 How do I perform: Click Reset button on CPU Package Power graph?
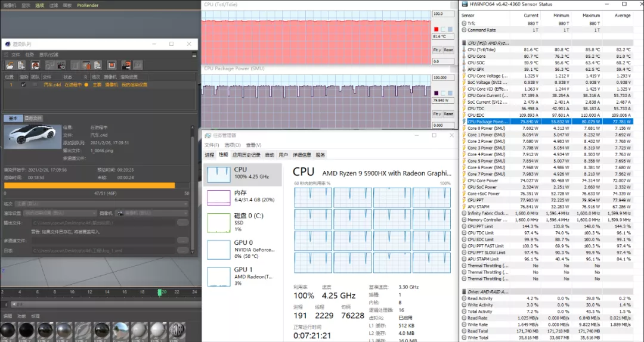(448, 114)
